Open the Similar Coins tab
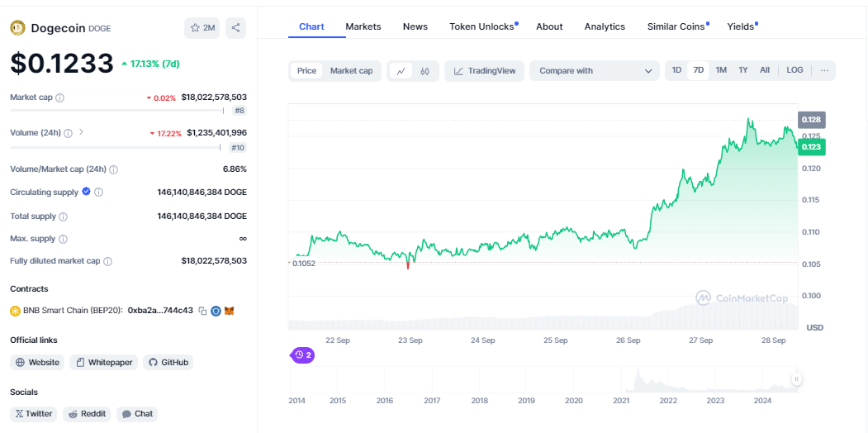Image resolution: width=868 pixels, height=433 pixels. click(x=676, y=26)
